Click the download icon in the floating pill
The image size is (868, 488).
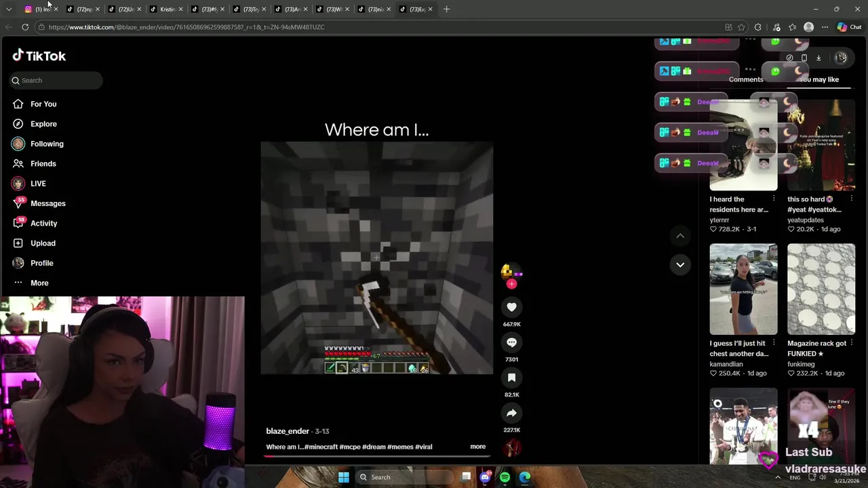click(x=818, y=58)
